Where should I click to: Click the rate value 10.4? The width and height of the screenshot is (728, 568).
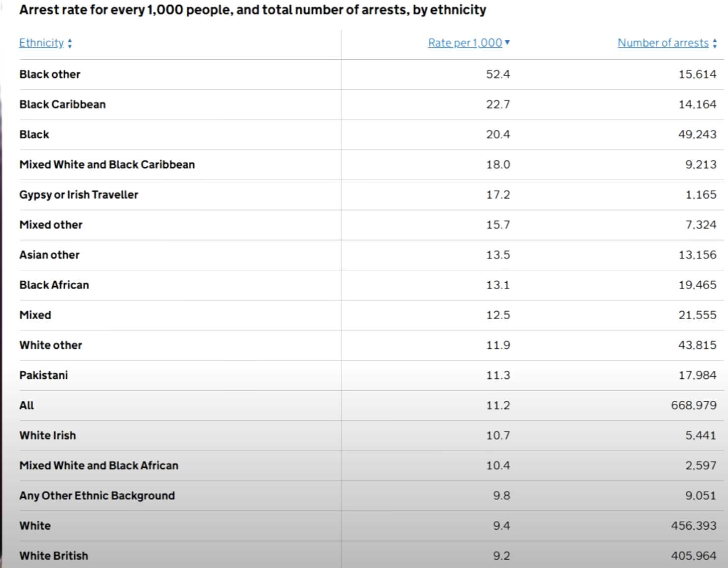click(x=498, y=466)
